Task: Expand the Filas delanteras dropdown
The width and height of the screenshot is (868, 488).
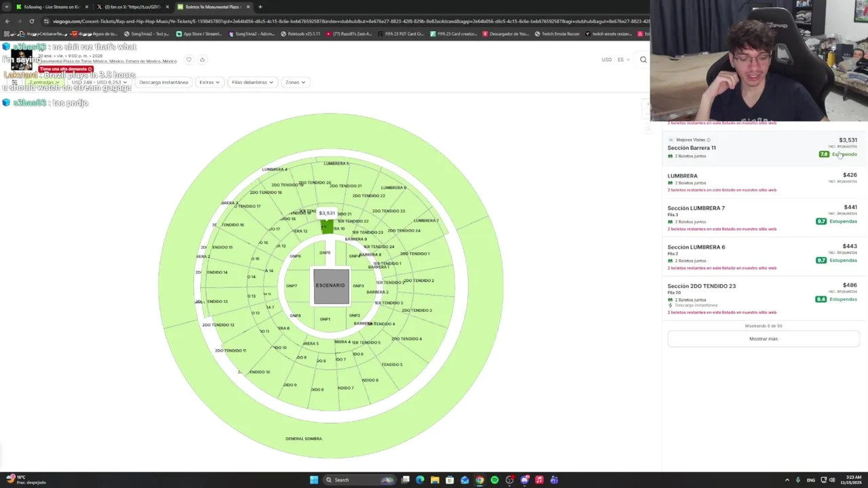Action: (x=252, y=82)
